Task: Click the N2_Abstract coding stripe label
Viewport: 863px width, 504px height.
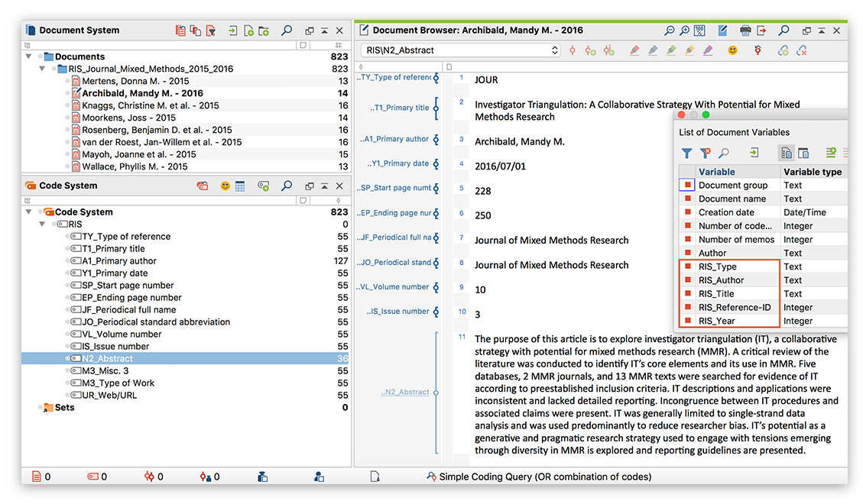Action: pyautogui.click(x=406, y=392)
